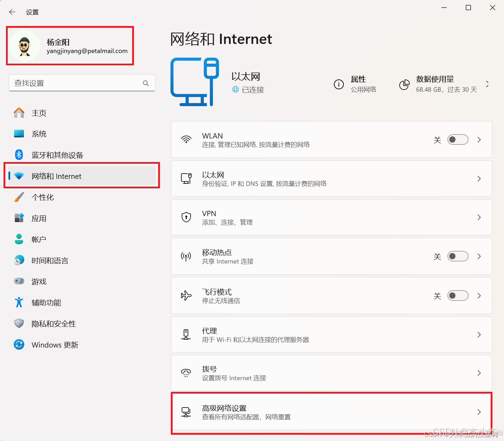Click 设置拨号 Internet 连接 description
Viewport: 504px width, 441px height.
[x=234, y=378]
